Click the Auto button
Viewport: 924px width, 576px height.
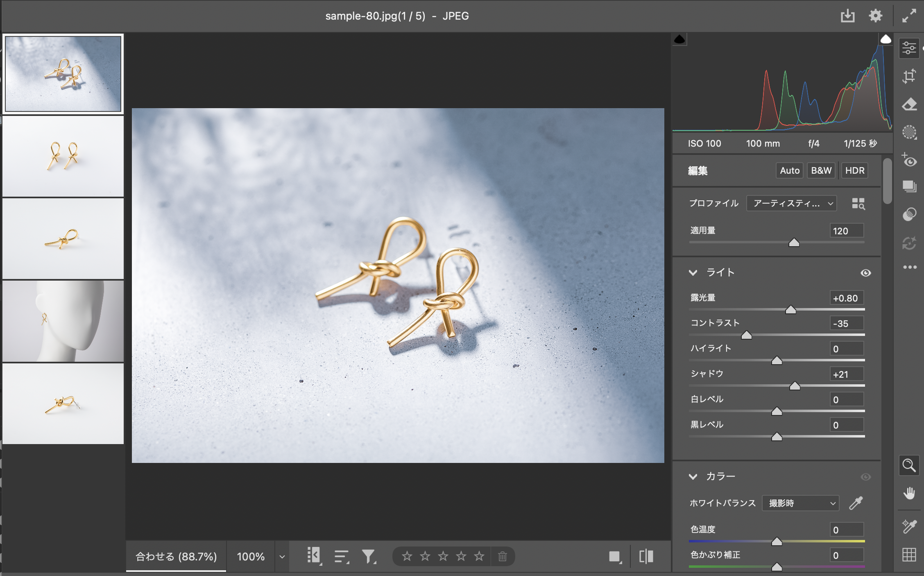(789, 170)
